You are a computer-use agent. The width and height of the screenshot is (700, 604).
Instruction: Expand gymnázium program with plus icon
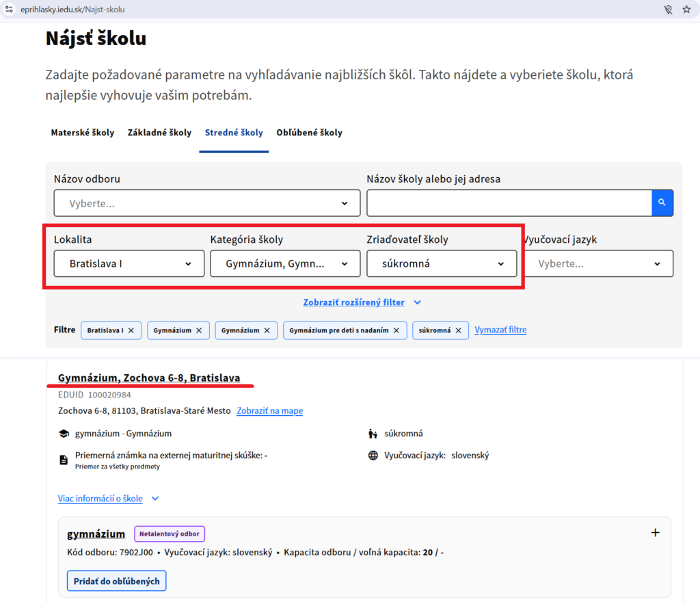[x=655, y=533]
